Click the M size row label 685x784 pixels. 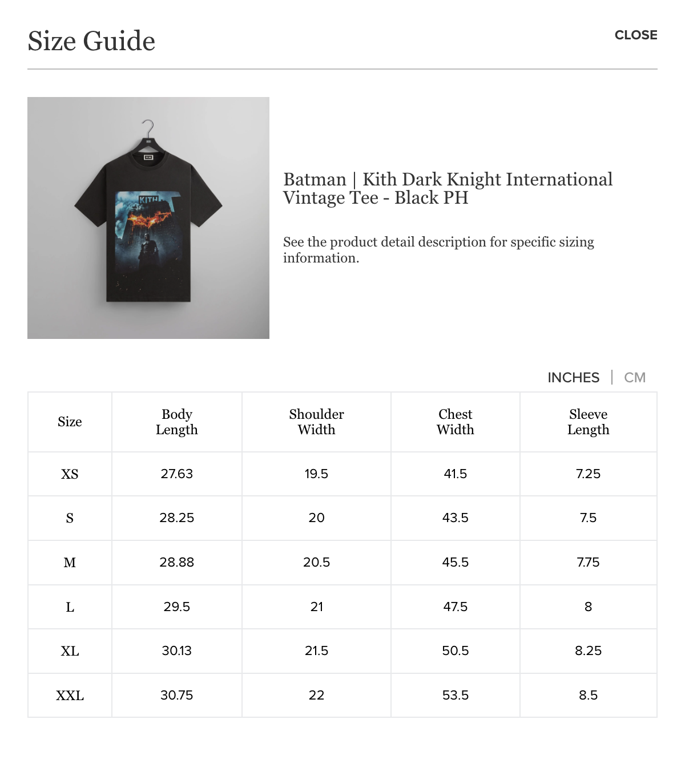coord(70,563)
